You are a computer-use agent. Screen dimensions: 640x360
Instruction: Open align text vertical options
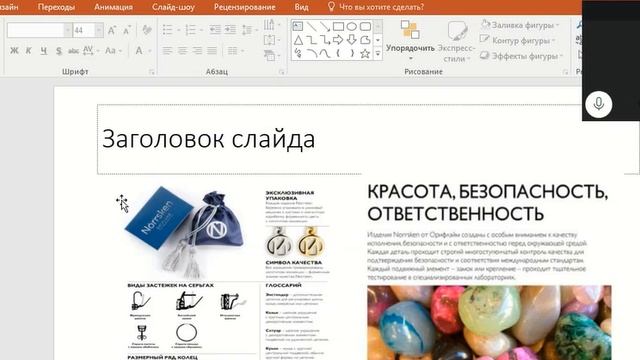click(x=272, y=40)
